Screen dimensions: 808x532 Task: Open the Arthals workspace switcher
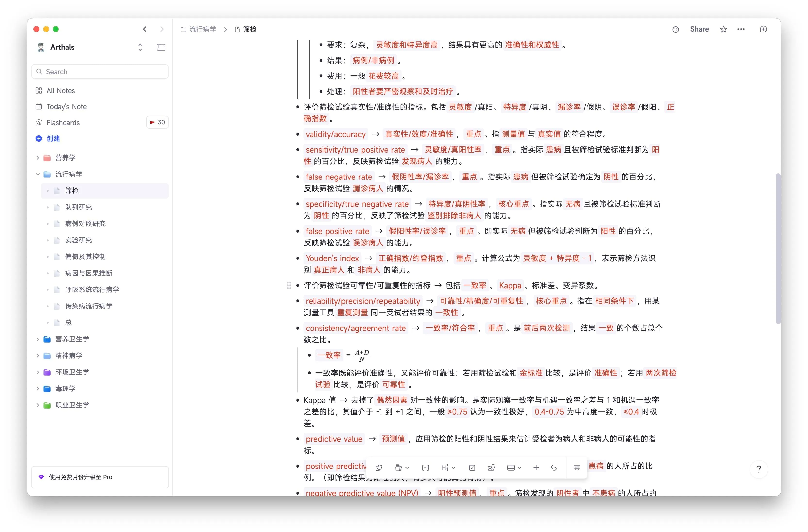[x=140, y=47]
